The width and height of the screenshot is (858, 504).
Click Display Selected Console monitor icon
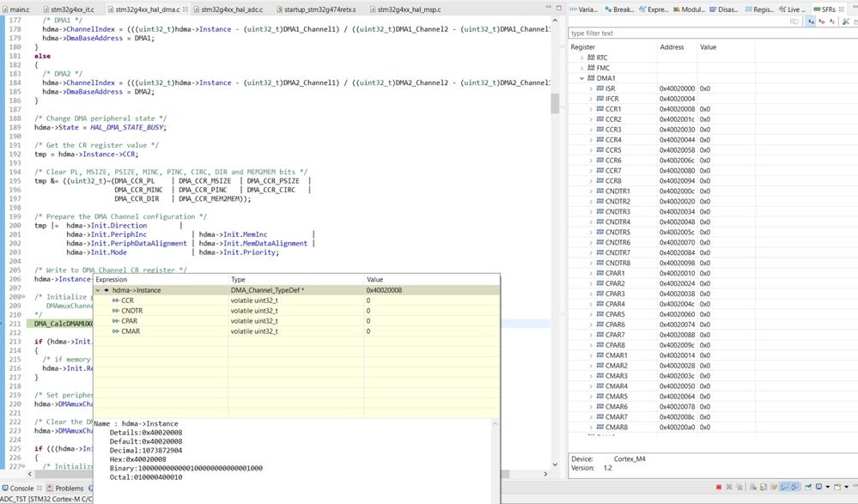(818, 487)
